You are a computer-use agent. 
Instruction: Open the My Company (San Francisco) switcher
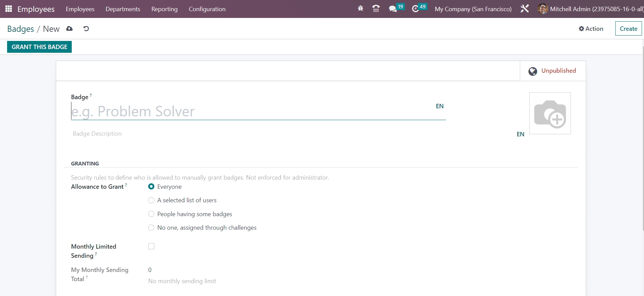coord(473,9)
